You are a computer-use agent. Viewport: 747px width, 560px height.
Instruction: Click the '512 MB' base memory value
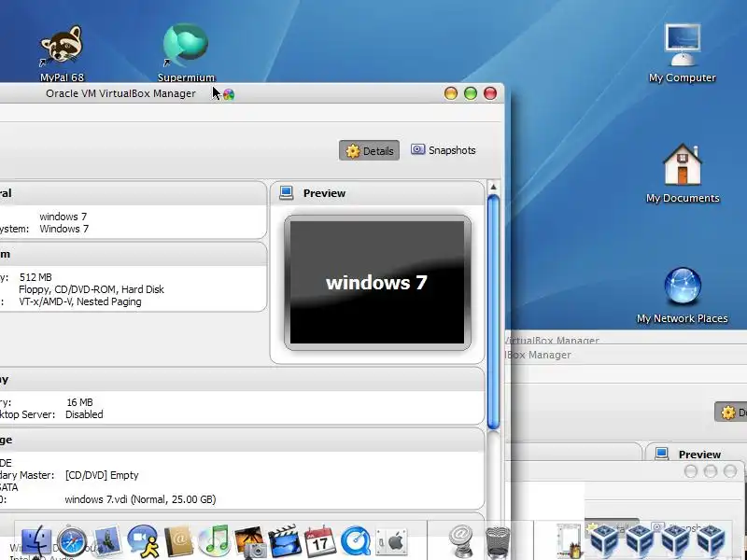[35, 277]
